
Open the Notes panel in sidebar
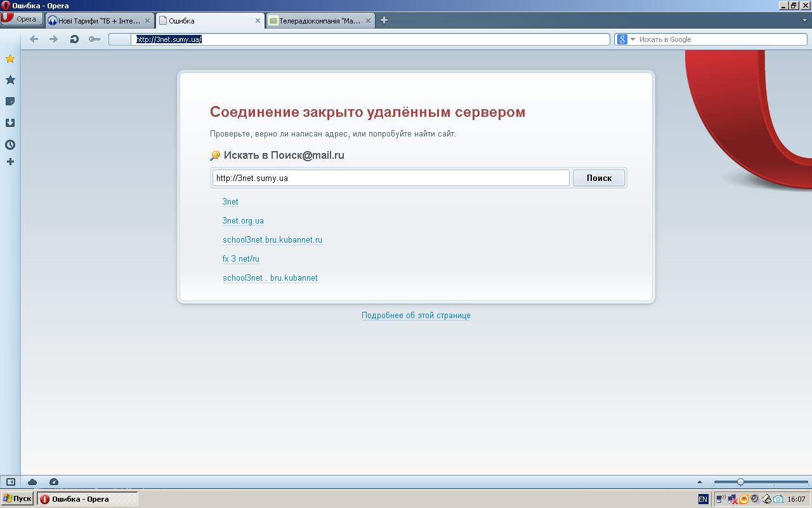(x=10, y=102)
